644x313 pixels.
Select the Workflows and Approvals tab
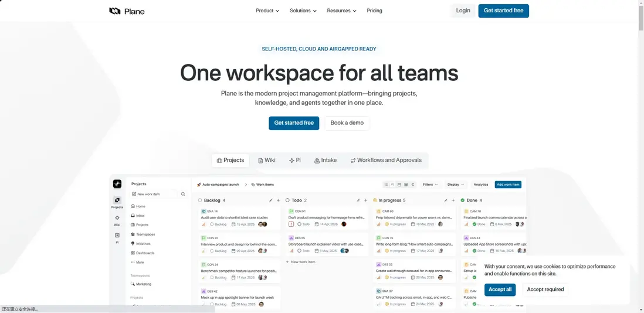point(386,161)
